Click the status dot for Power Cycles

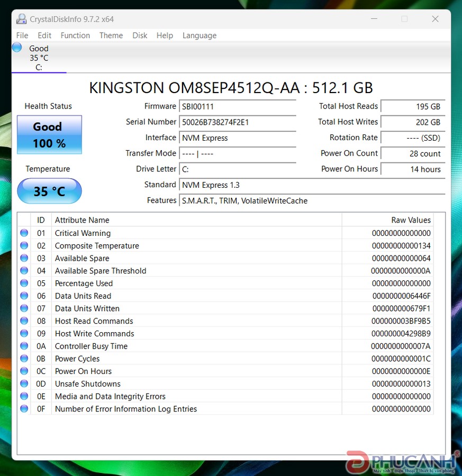point(23,358)
